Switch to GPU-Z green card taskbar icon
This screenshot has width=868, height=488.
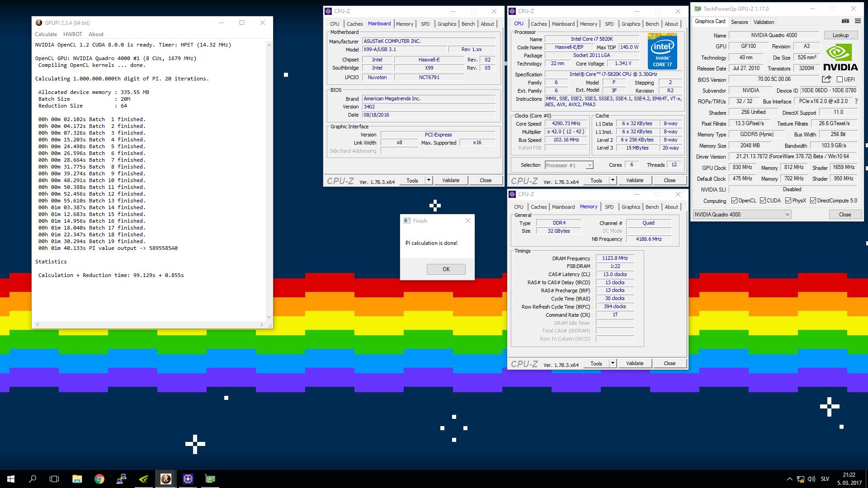[x=210, y=479]
